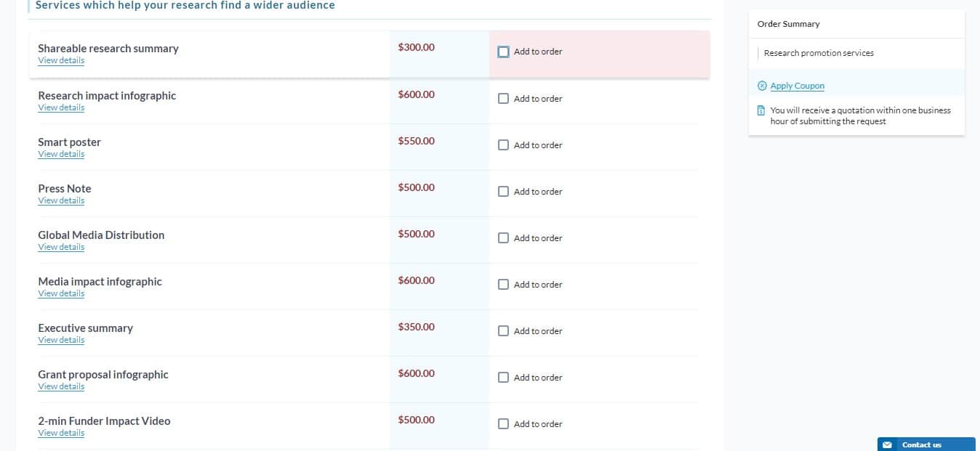Click the quotation document icon in Order Summary

click(x=761, y=110)
